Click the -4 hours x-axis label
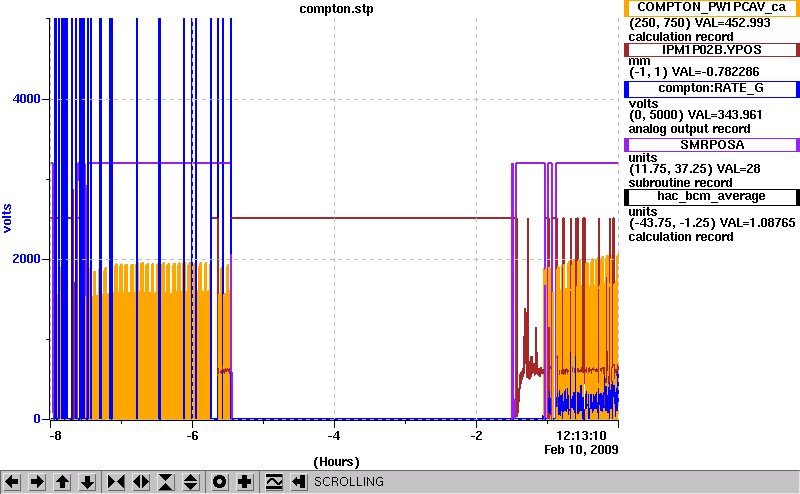Screen dimensions: 800x494 [x=334, y=436]
